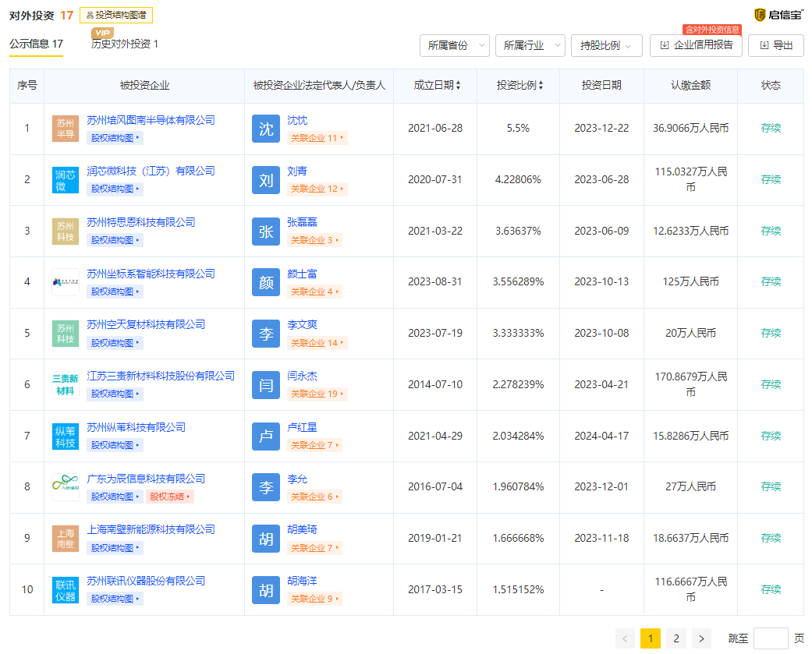This screenshot has width=812, height=654.
Task: Click the 闫 avatar icon for 闫永杰
Action: click(266, 385)
